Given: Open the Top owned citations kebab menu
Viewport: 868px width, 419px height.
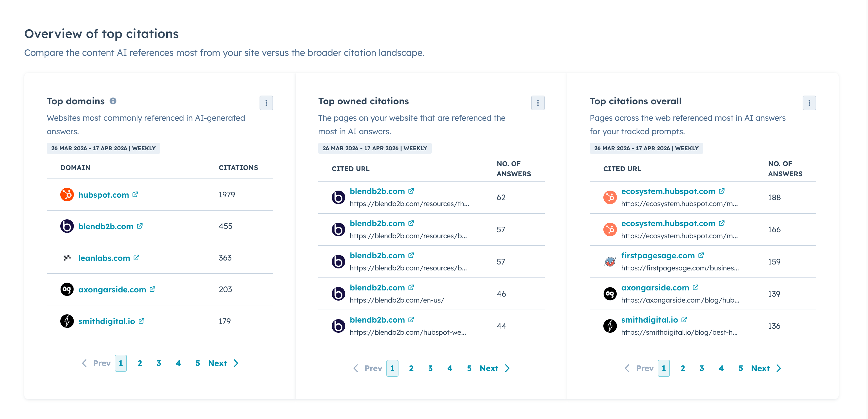Looking at the screenshot, I should 538,103.
